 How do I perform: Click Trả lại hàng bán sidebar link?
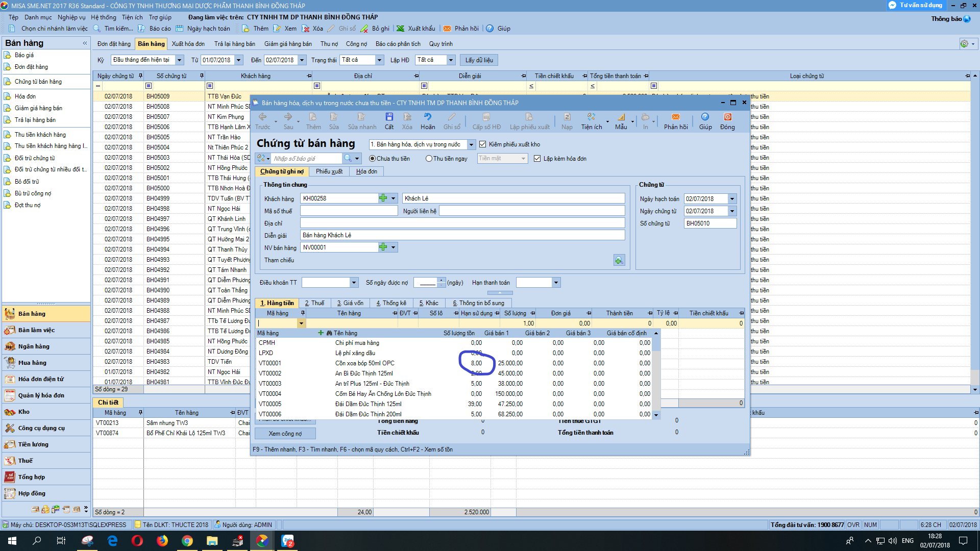[35, 120]
